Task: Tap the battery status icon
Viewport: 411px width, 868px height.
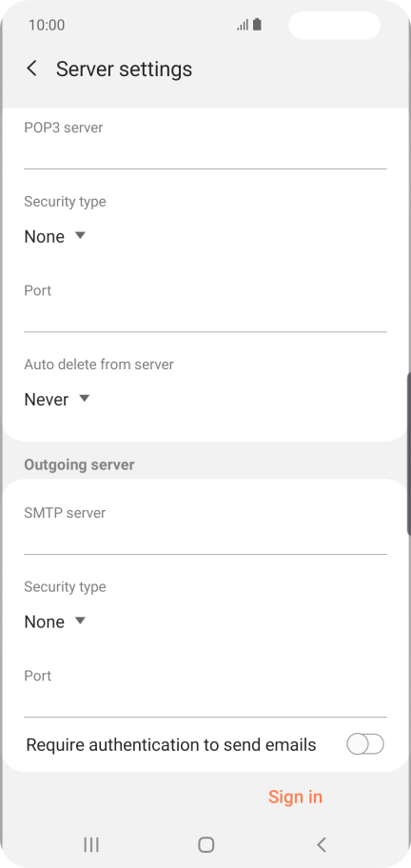Action: point(257,25)
